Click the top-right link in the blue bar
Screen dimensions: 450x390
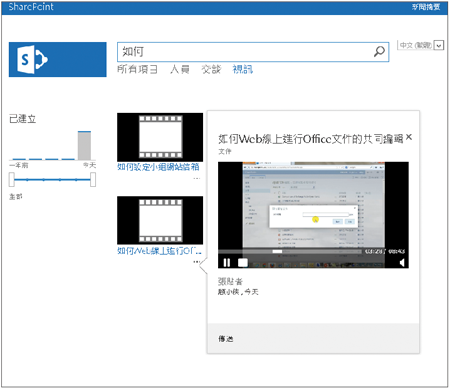click(x=426, y=7)
